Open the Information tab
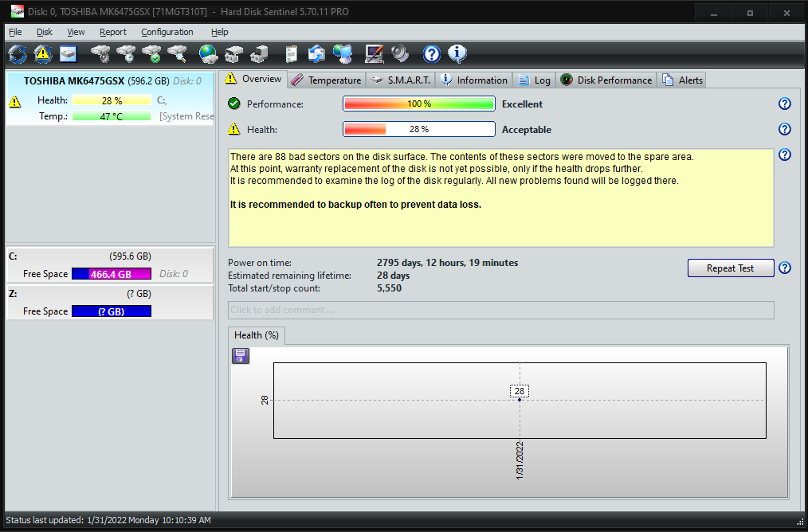808x532 pixels. tap(474, 80)
